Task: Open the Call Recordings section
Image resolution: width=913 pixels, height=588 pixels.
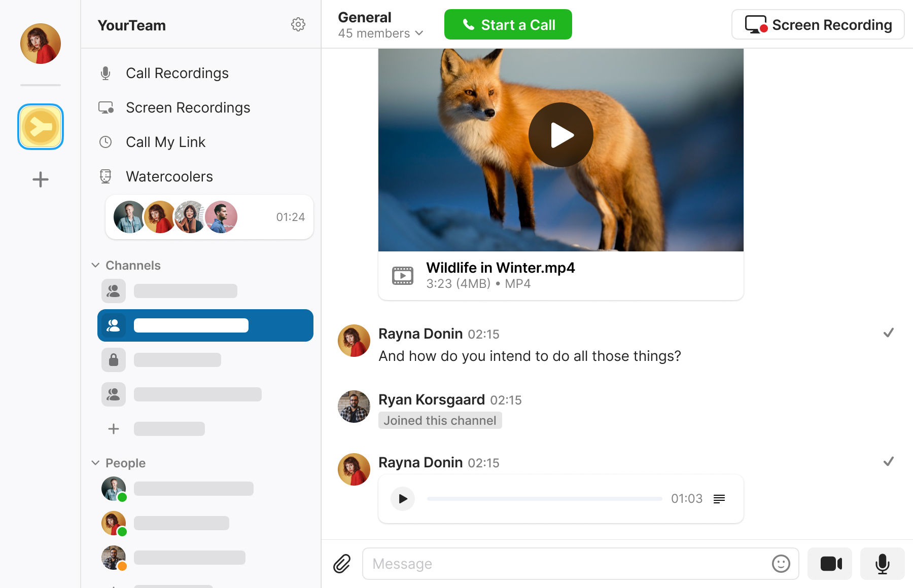Action: [x=177, y=73]
